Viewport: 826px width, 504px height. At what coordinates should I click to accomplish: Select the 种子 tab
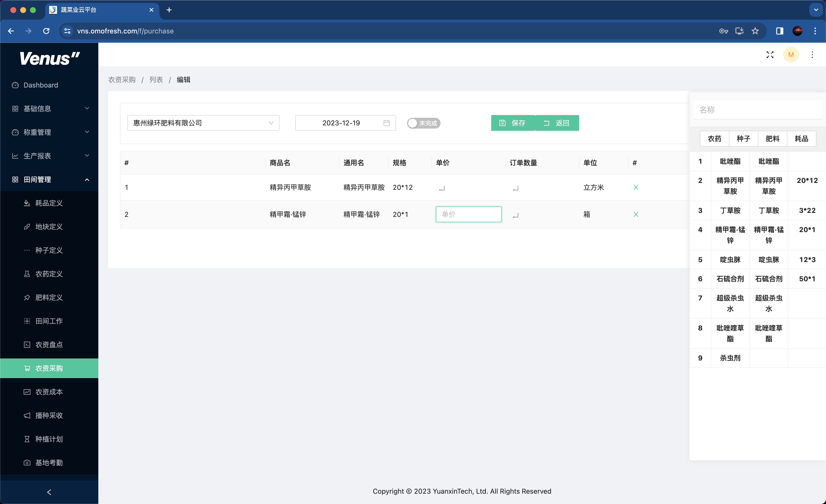pyautogui.click(x=743, y=139)
